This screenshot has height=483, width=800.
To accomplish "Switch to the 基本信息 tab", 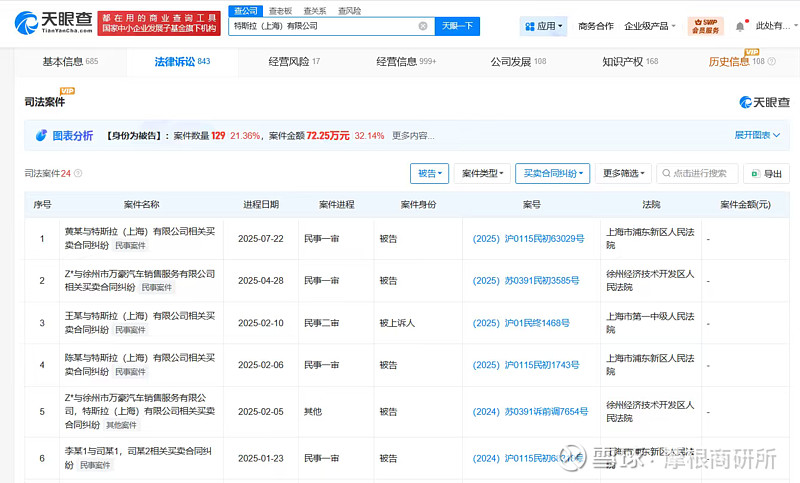I will pos(70,62).
